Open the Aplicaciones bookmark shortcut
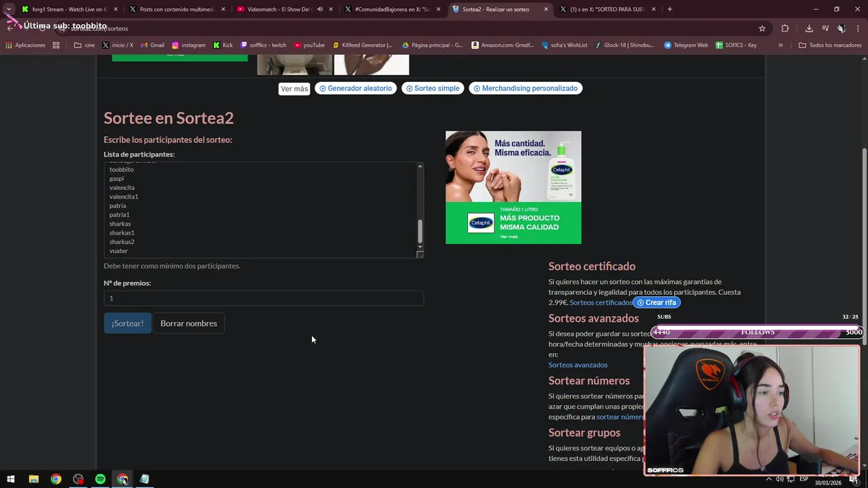 [x=25, y=45]
